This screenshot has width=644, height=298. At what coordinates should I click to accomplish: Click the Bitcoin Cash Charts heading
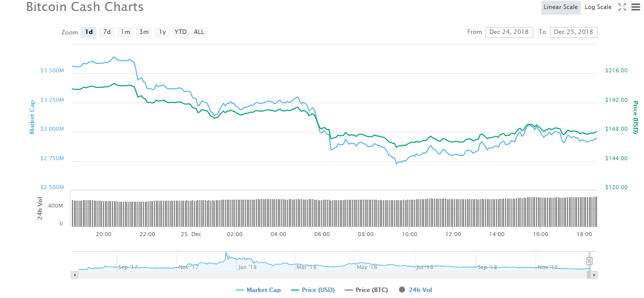pos(85,7)
